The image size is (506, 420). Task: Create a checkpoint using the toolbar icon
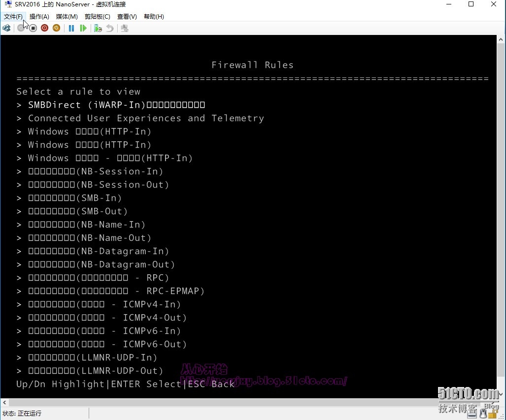pyautogui.click(x=98, y=28)
